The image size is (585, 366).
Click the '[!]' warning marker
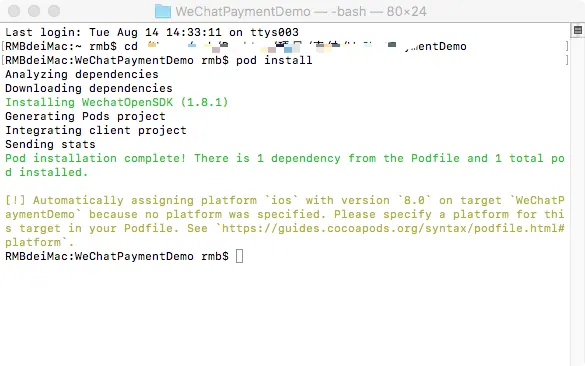pyautogui.click(x=15, y=200)
